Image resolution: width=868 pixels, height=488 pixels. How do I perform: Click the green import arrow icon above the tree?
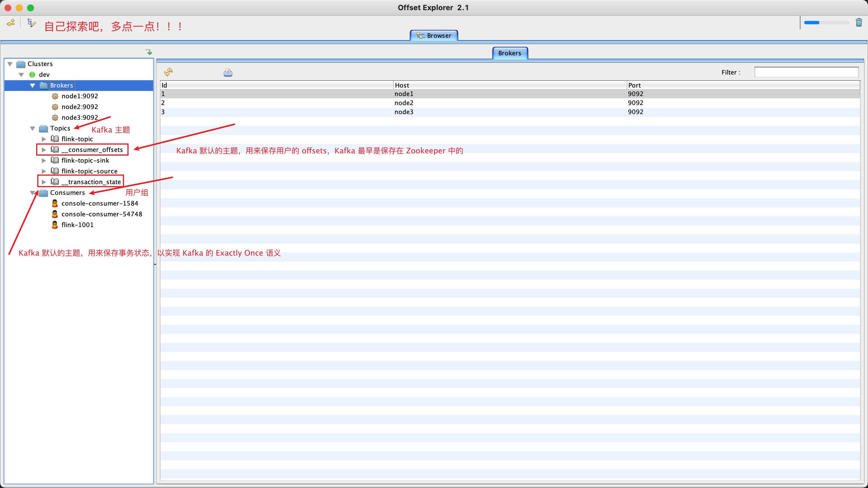149,51
